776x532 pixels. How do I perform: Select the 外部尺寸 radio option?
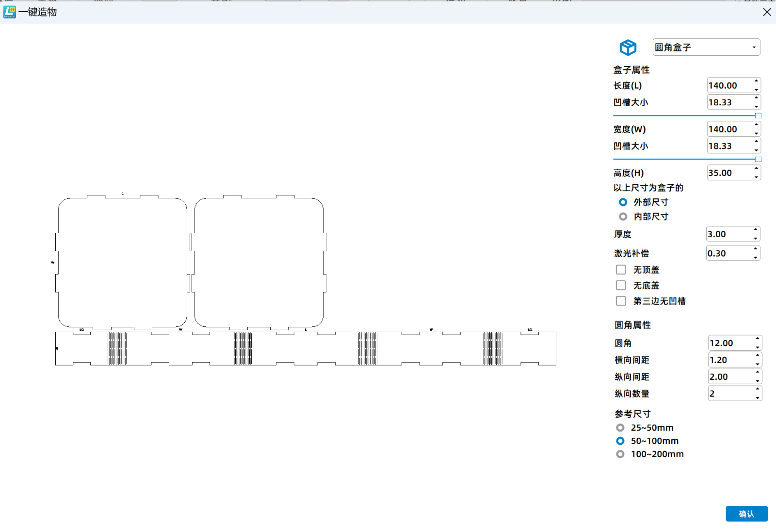click(x=623, y=202)
